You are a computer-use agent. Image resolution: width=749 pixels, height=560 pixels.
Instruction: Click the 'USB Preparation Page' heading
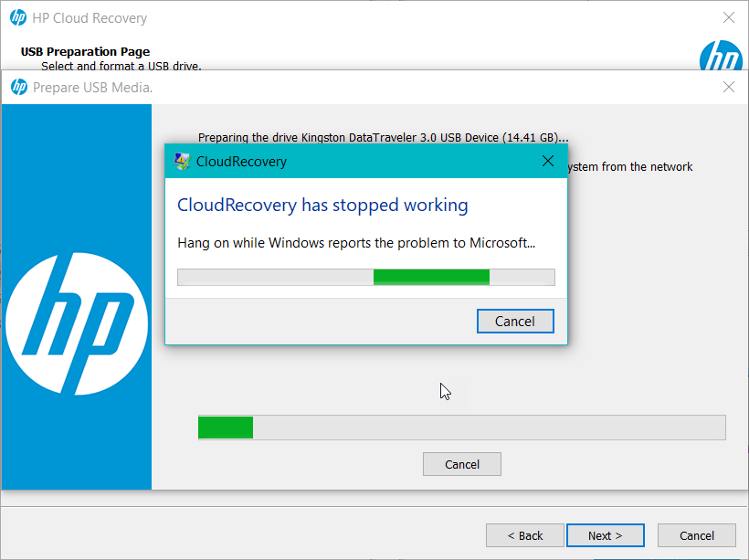point(85,52)
